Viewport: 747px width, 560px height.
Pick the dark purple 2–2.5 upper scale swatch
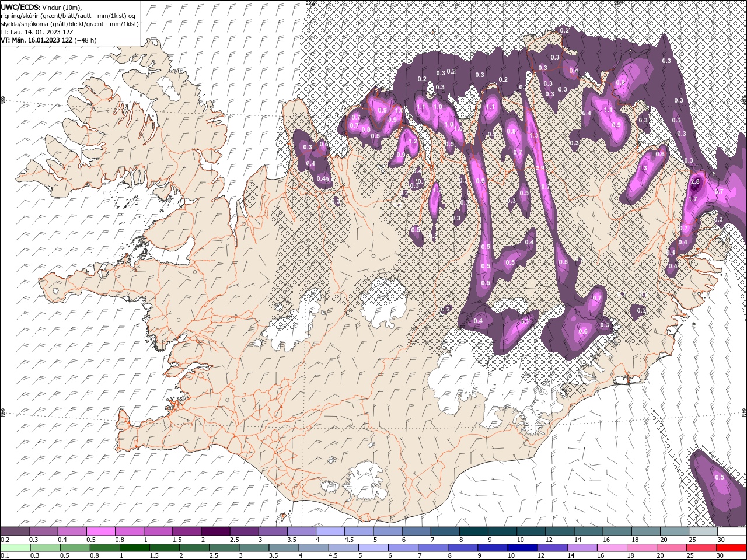pyautogui.click(x=215, y=531)
